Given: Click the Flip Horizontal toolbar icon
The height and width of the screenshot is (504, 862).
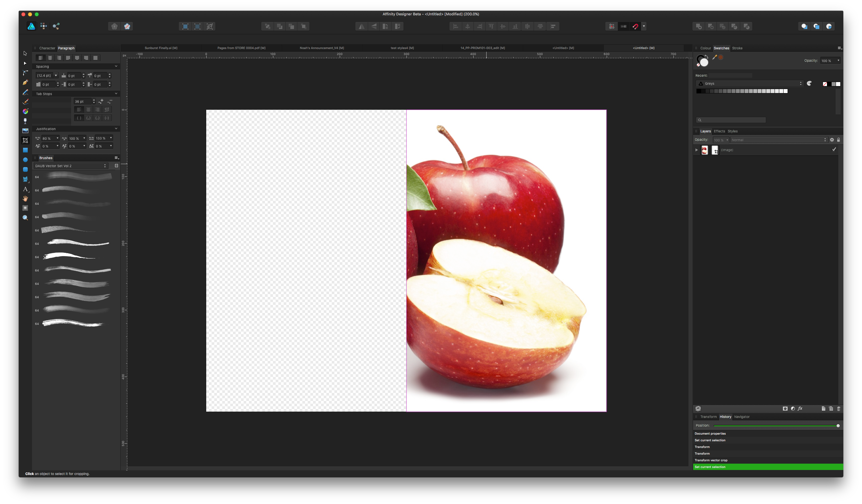Looking at the screenshot, I should pos(361,26).
